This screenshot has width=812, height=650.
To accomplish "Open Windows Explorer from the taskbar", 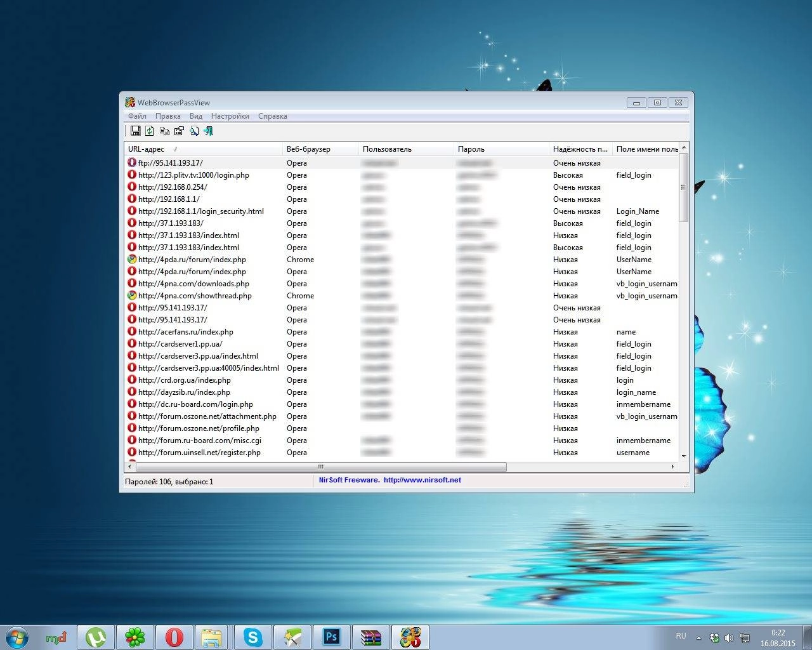I will click(x=212, y=637).
